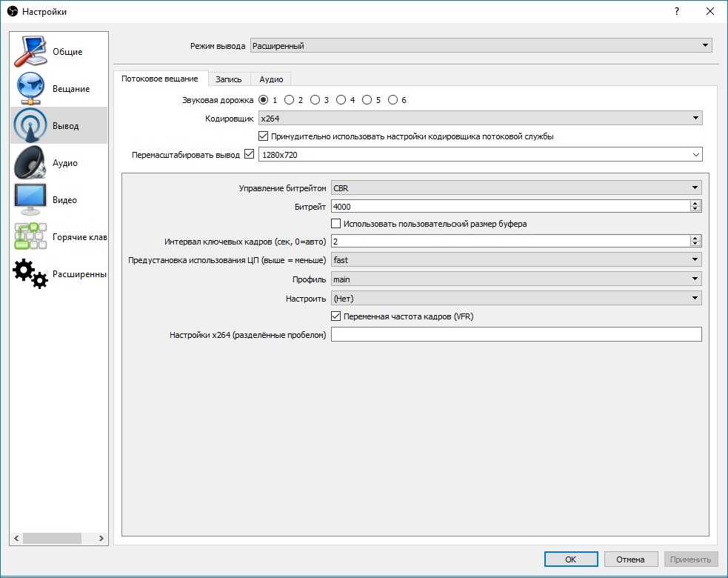Open the Профиль main dropdown
This screenshot has width=728, height=578.
(516, 279)
